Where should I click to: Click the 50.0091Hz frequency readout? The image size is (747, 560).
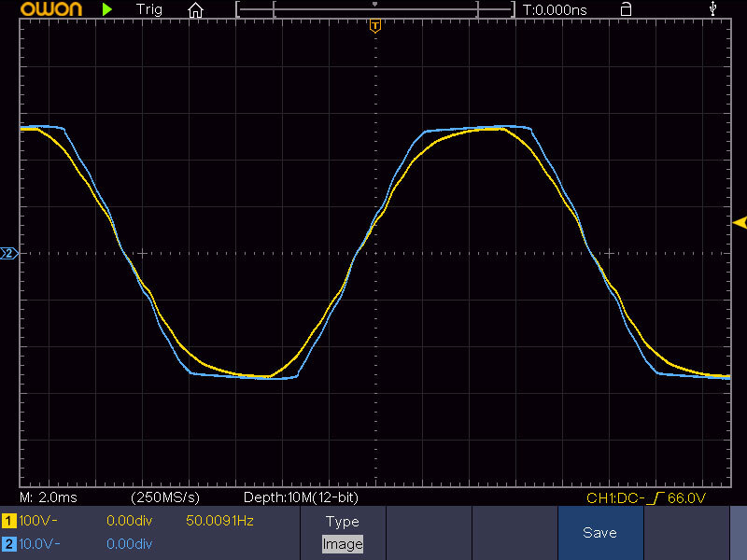click(x=220, y=520)
